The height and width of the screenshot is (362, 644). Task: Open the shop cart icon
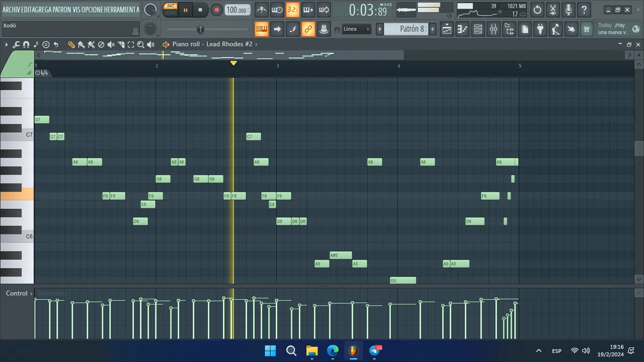[x=587, y=29]
